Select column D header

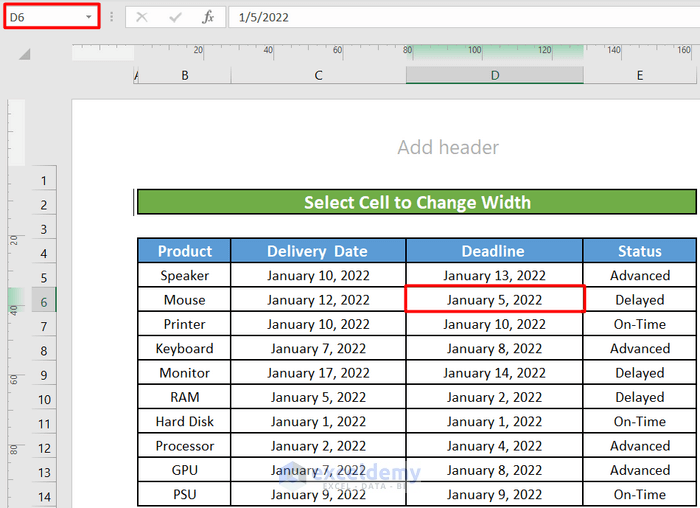pyautogui.click(x=495, y=75)
